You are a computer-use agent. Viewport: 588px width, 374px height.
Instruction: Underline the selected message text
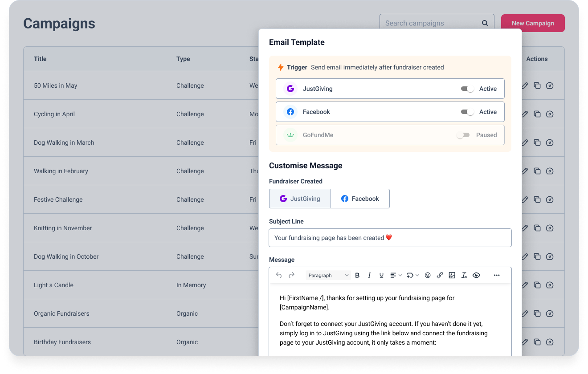(381, 275)
